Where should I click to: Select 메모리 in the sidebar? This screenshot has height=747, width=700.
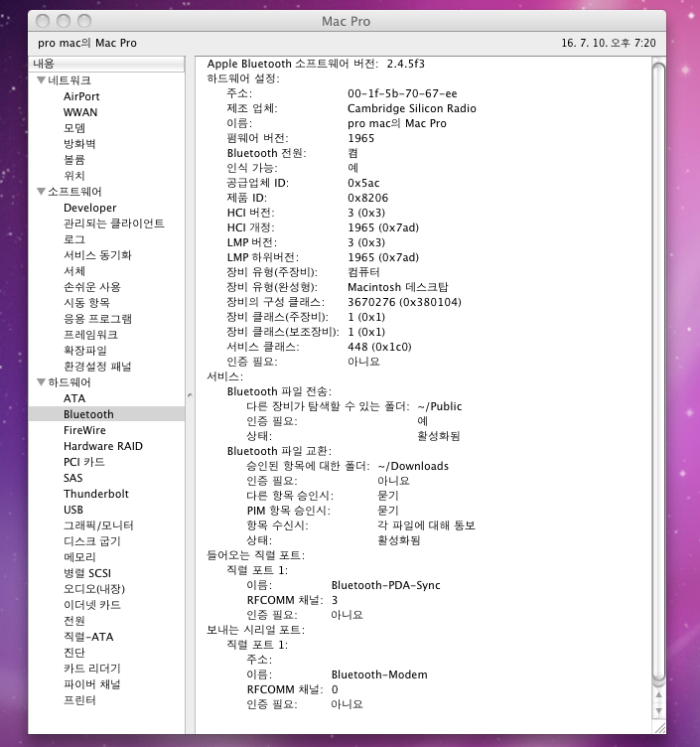[x=78, y=557]
